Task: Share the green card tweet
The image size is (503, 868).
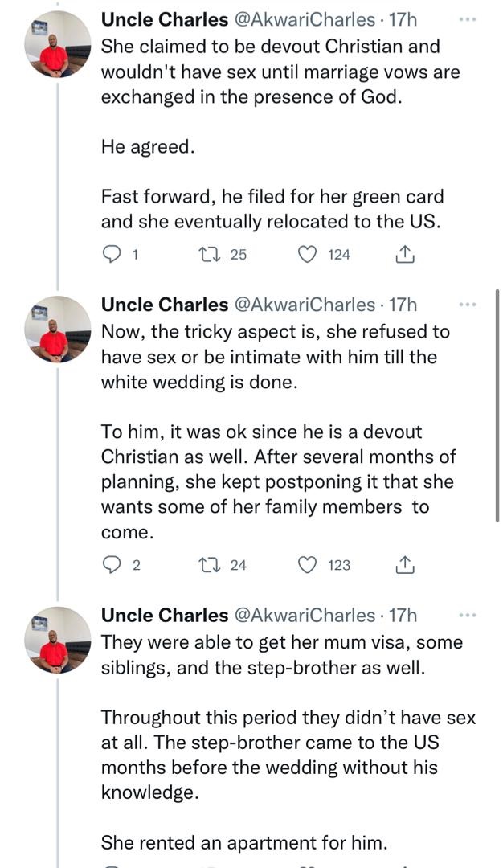Action: pos(405,255)
